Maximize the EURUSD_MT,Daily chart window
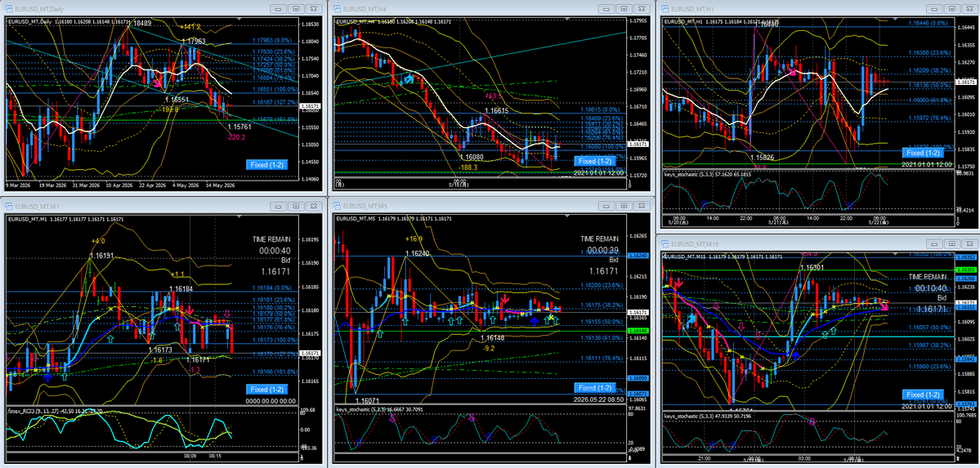980x468 pixels. 295,8
